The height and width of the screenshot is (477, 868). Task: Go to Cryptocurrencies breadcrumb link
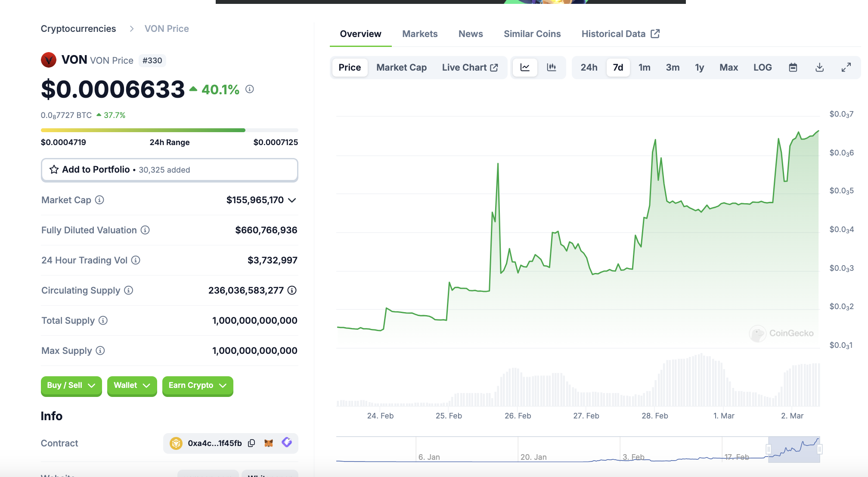78,28
